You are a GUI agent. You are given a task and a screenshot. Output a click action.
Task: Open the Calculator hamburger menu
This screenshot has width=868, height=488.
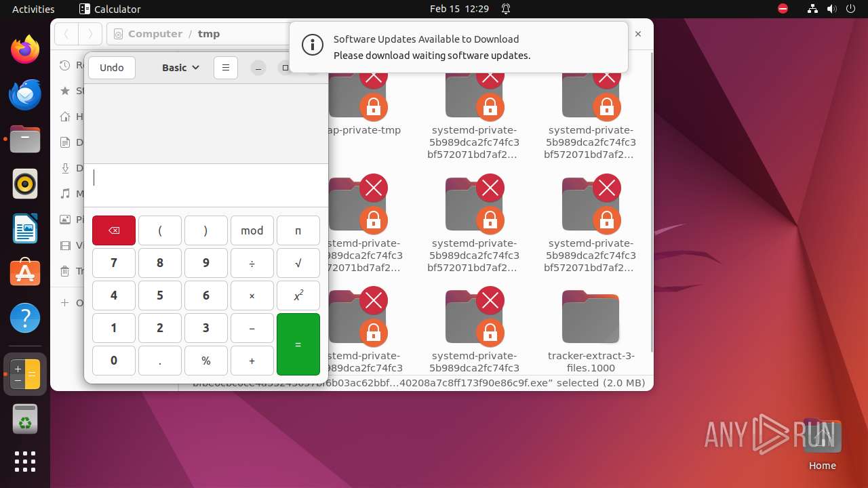coord(226,68)
